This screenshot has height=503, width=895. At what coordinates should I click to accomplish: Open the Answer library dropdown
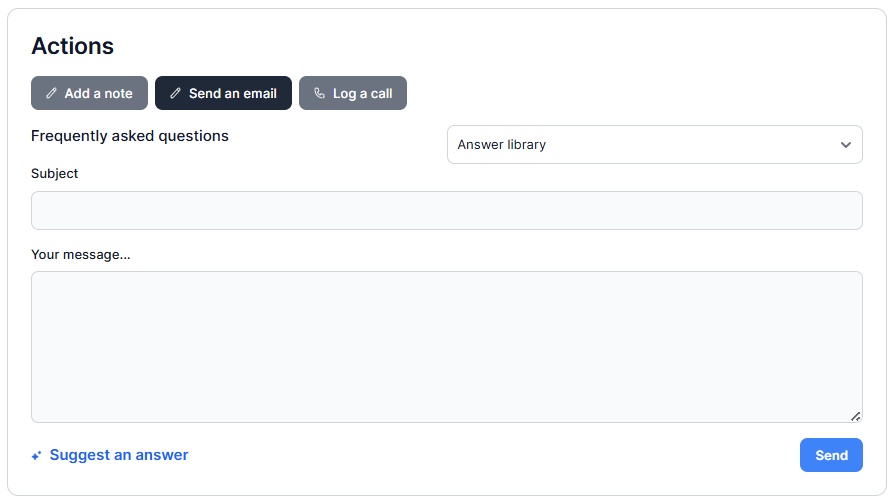pyautogui.click(x=654, y=145)
